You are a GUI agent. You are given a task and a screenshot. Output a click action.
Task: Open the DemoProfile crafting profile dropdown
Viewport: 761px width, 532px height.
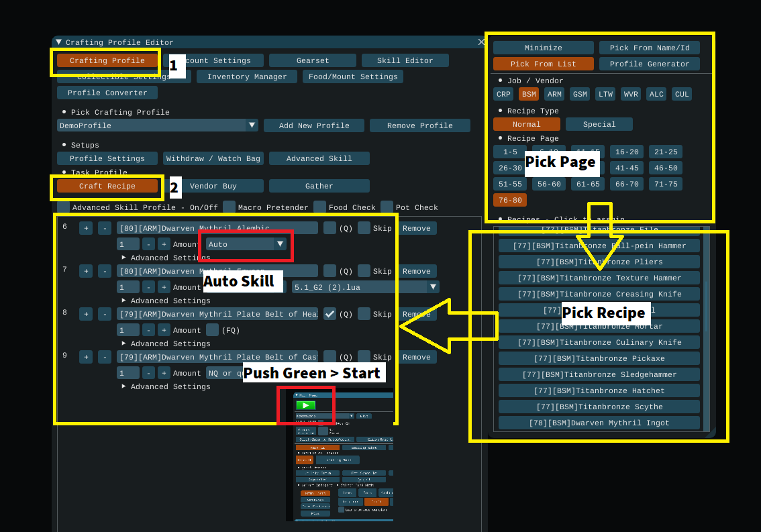tap(252, 125)
